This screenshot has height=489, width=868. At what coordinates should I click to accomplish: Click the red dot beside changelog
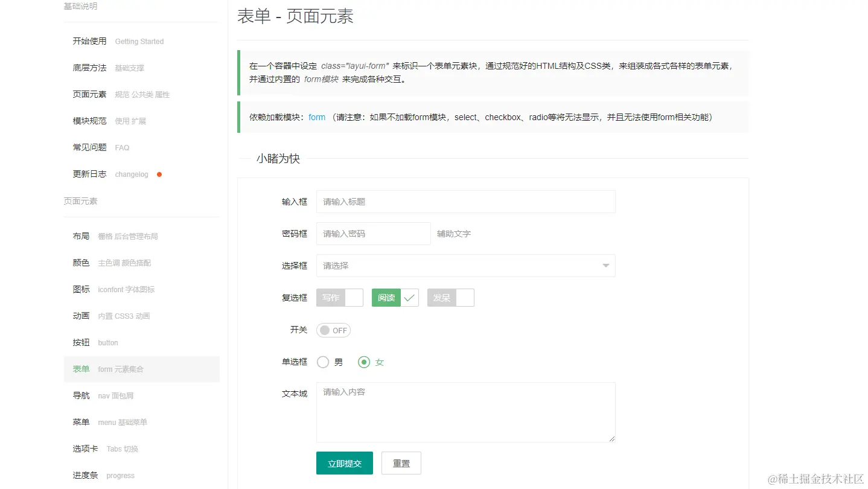click(159, 174)
